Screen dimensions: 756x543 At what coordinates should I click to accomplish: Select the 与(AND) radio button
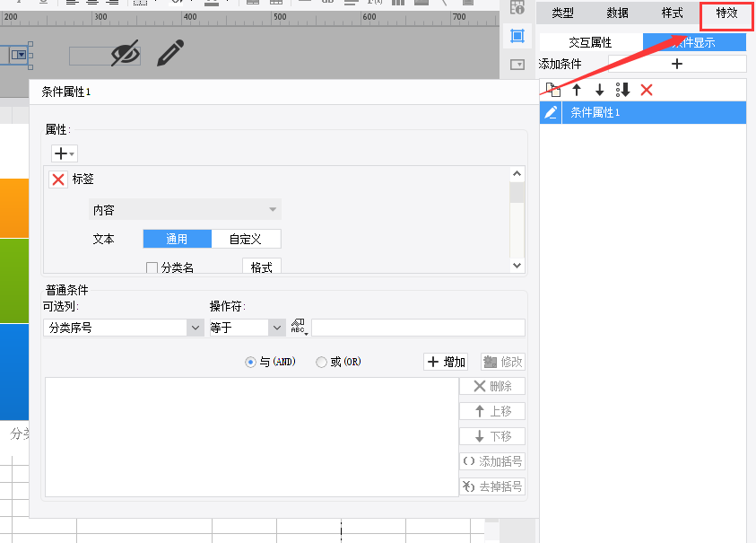[x=250, y=362]
